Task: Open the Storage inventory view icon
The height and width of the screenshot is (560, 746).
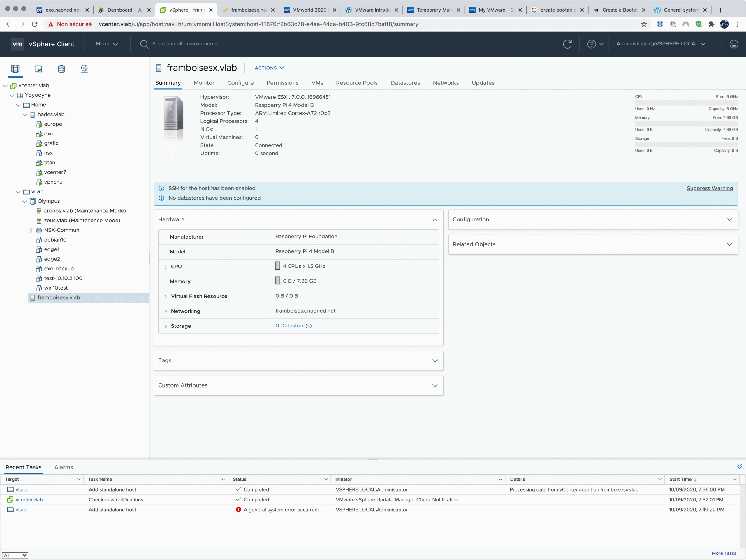Action: pyautogui.click(x=61, y=69)
